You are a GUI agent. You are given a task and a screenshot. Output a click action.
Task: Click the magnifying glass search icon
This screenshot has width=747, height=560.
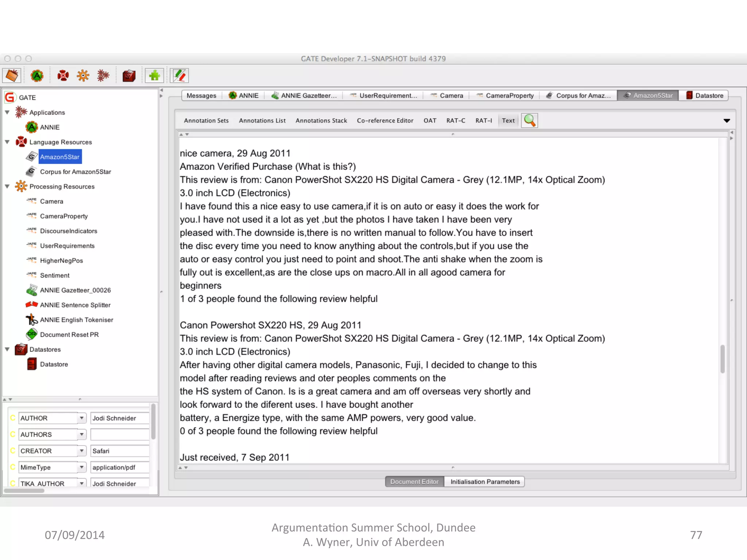pyautogui.click(x=529, y=120)
